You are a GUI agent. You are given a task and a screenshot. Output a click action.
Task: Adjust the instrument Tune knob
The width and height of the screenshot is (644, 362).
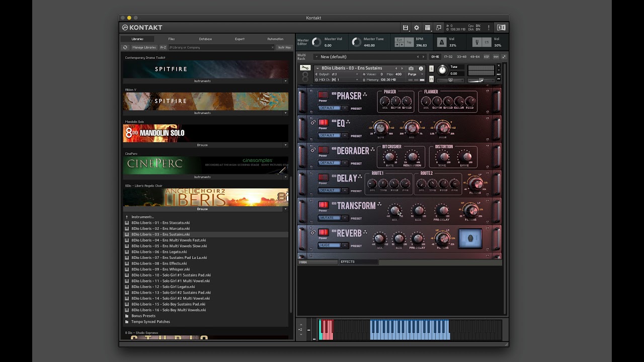coord(442,70)
